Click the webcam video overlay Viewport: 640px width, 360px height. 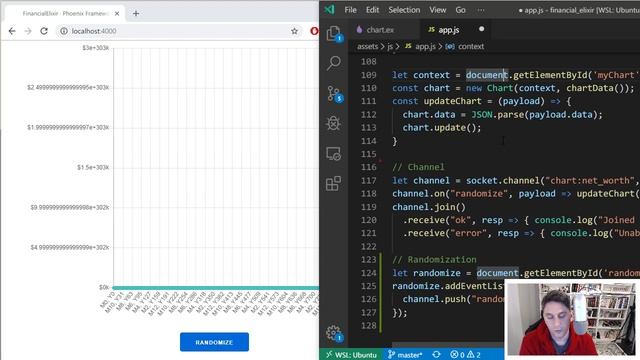click(x=571, y=319)
